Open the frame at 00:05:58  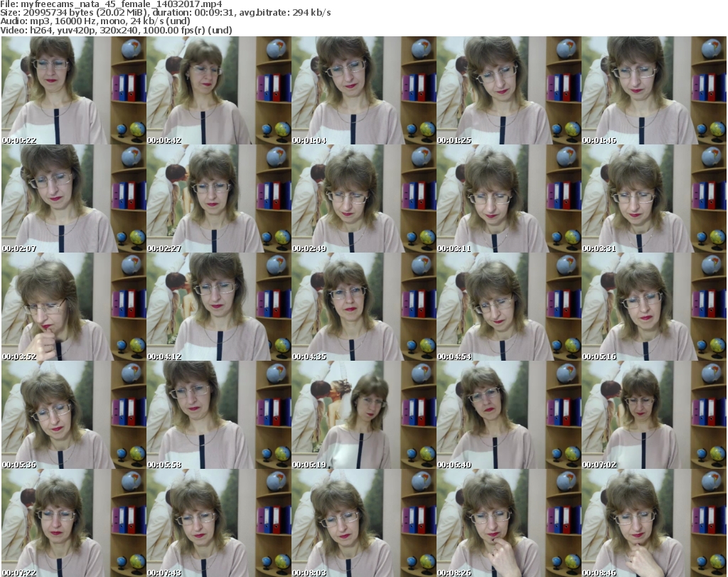pyautogui.click(x=219, y=415)
